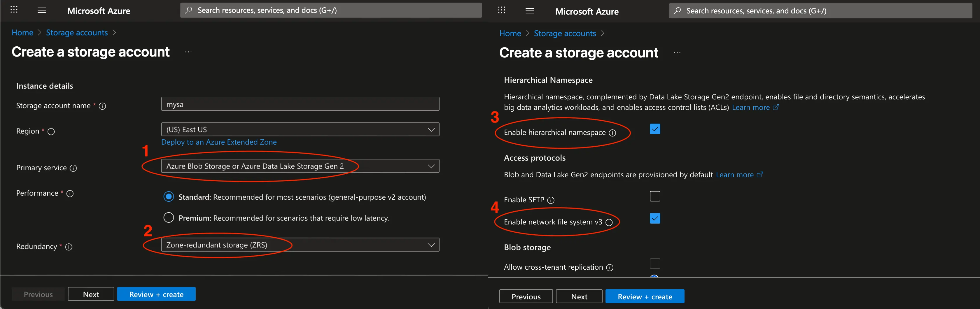Viewport: 980px width, 309px height.
Task: Click the info icon beside Performance
Action: [x=70, y=194]
